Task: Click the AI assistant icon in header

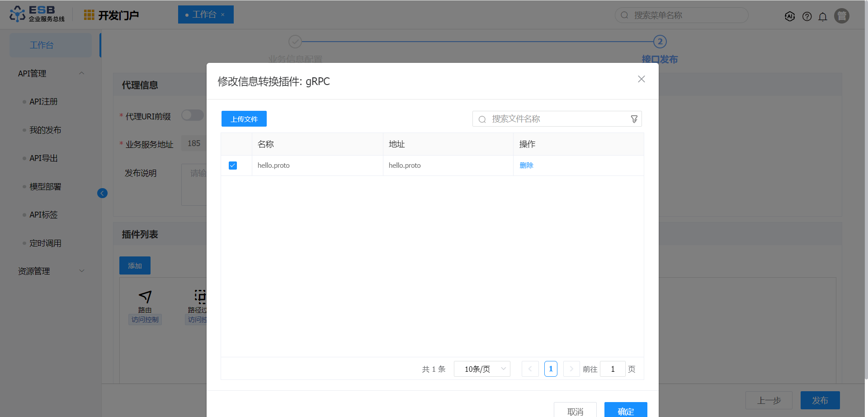Action: click(790, 16)
